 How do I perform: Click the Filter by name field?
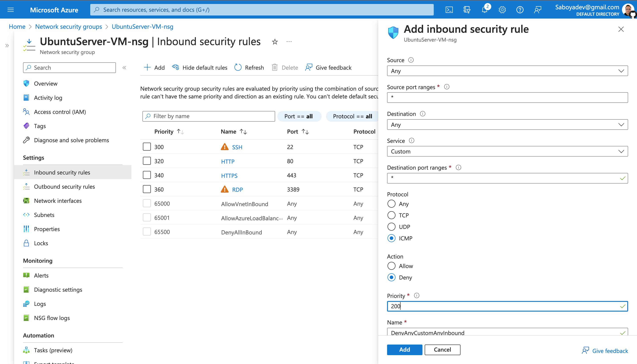pyautogui.click(x=209, y=116)
